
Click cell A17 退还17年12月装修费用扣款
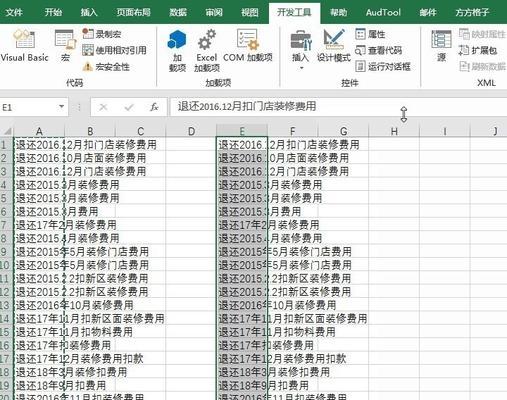point(39,359)
